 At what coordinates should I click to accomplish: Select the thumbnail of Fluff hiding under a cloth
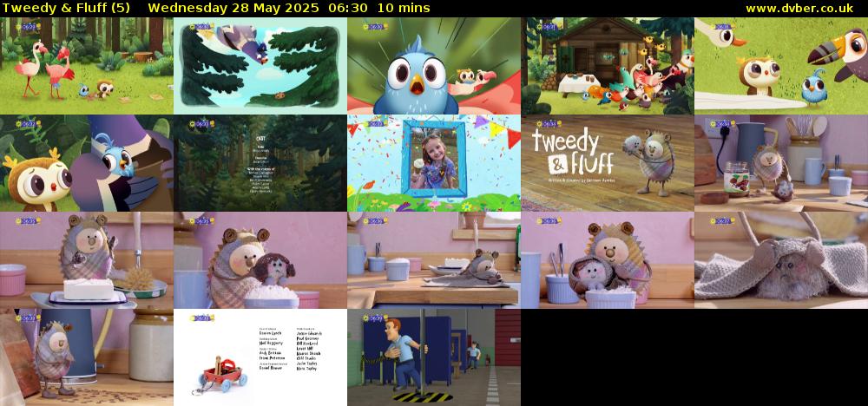tap(781, 260)
